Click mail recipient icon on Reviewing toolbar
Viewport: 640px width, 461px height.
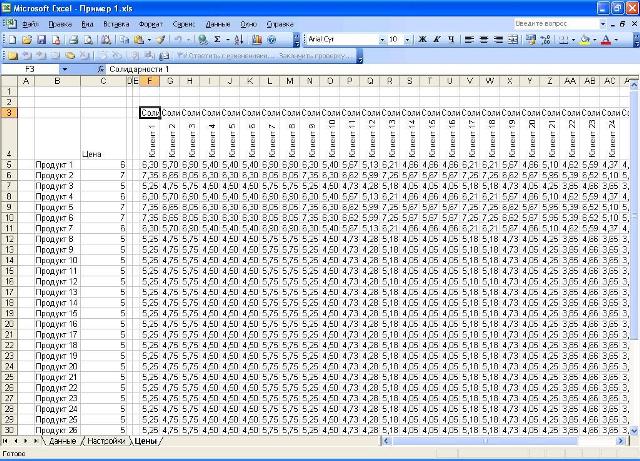[164, 55]
